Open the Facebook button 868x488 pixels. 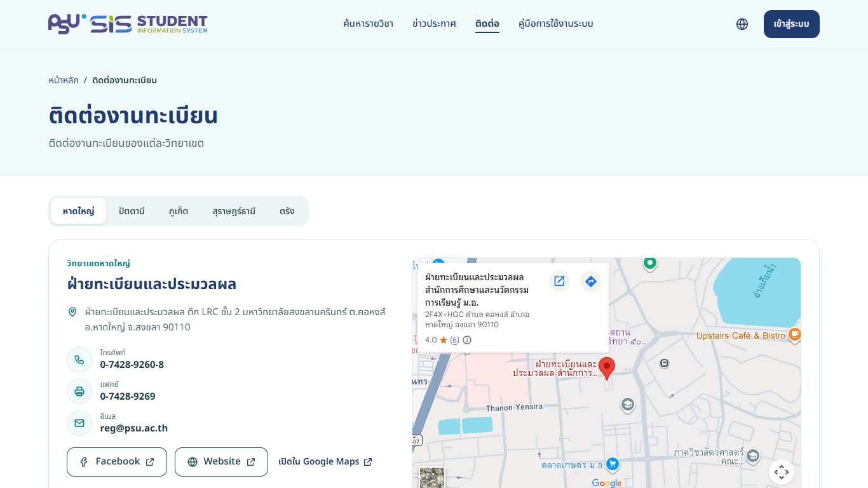(x=117, y=462)
